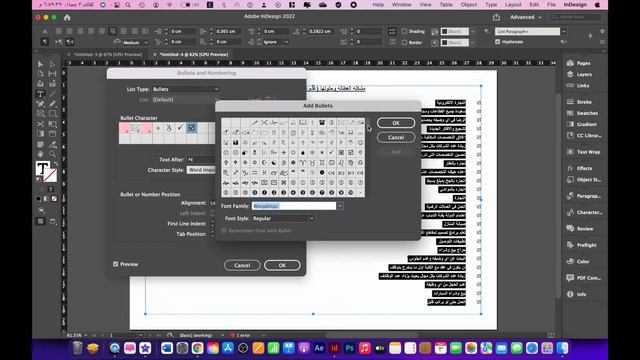
Task: Toggle Preview checkbox in Bullets dialog
Action: point(116,264)
